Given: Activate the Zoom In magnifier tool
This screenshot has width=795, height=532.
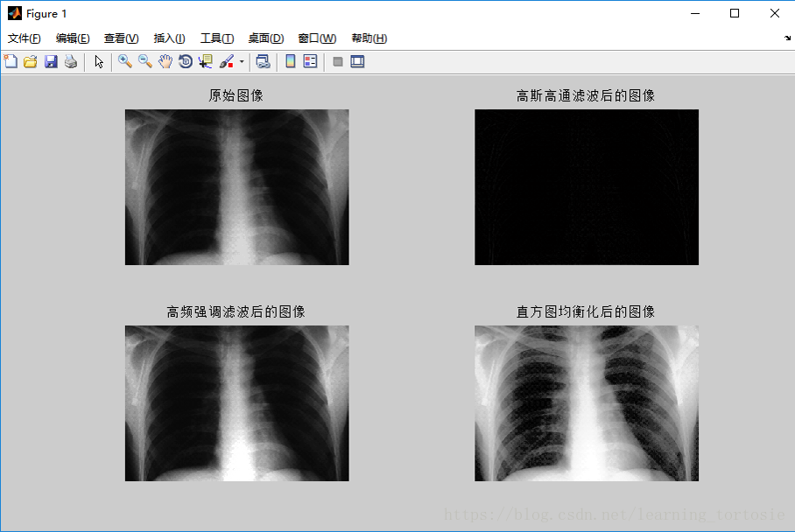Looking at the screenshot, I should coord(124,62).
